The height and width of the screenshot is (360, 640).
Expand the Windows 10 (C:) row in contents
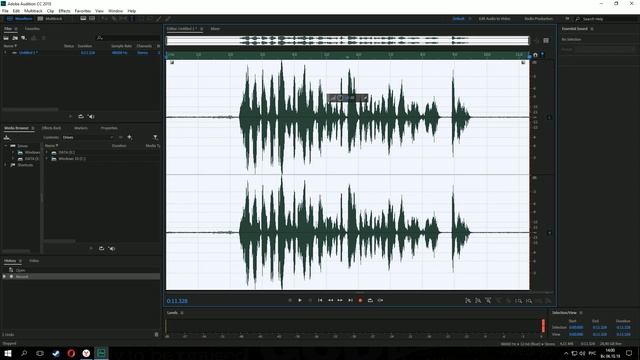pos(47,159)
